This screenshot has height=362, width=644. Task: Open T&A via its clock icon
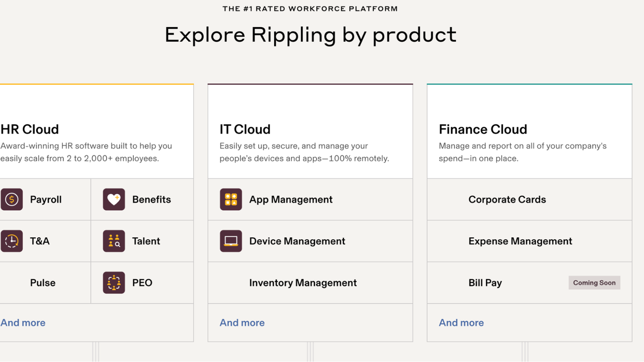point(11,241)
